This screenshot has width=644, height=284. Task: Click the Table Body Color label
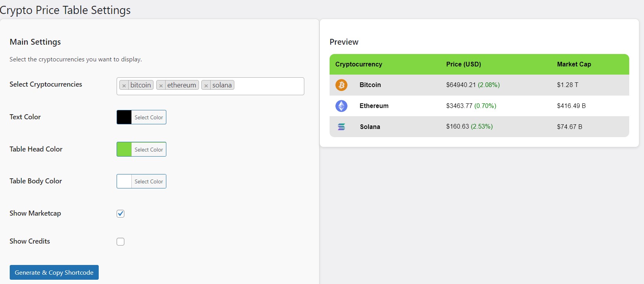pyautogui.click(x=36, y=181)
